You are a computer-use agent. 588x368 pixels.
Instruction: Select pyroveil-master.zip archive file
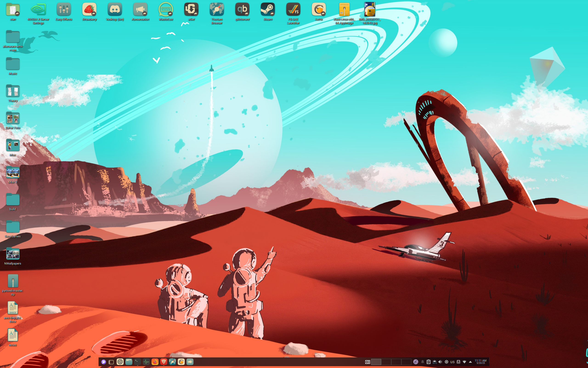click(13, 285)
